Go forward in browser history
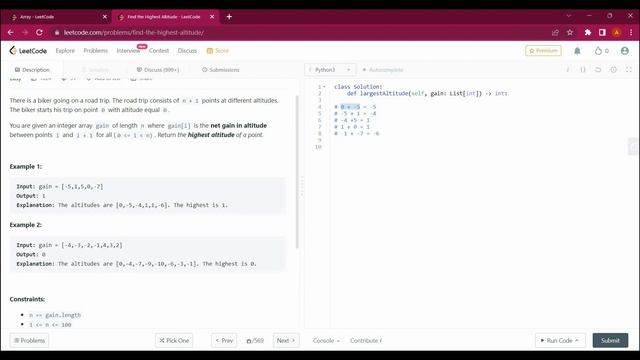 tap(25, 32)
